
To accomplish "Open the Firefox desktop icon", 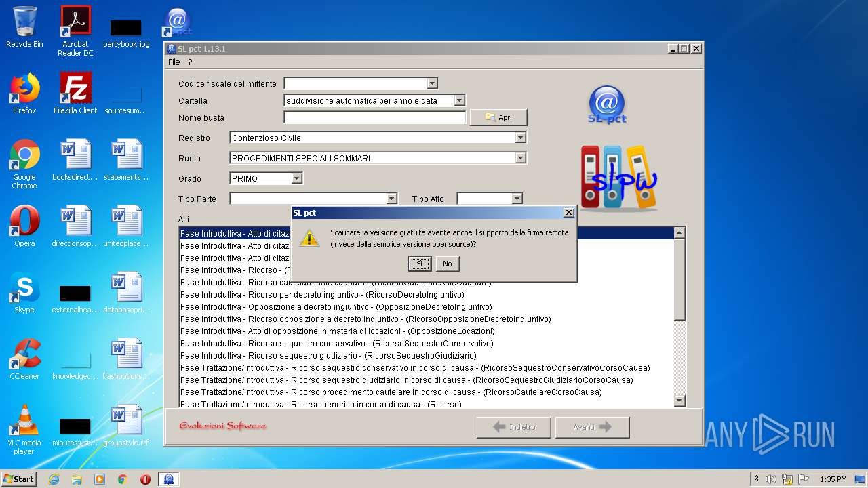I will point(24,94).
